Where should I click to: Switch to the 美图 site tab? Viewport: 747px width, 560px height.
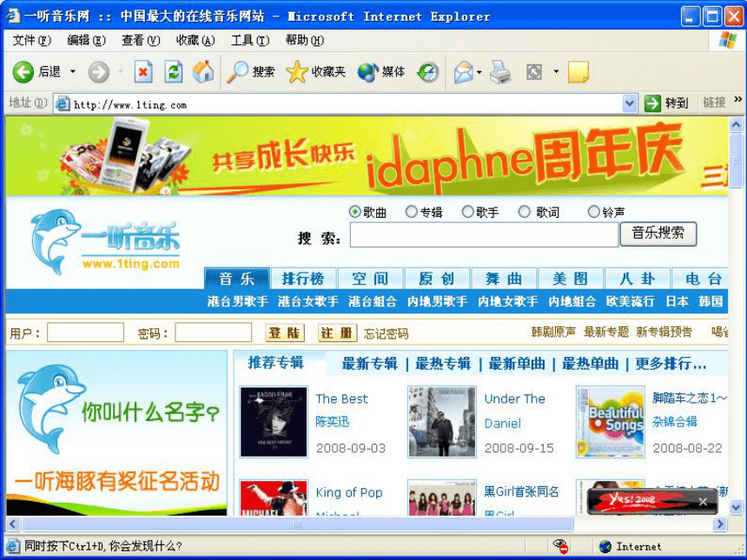click(x=571, y=279)
